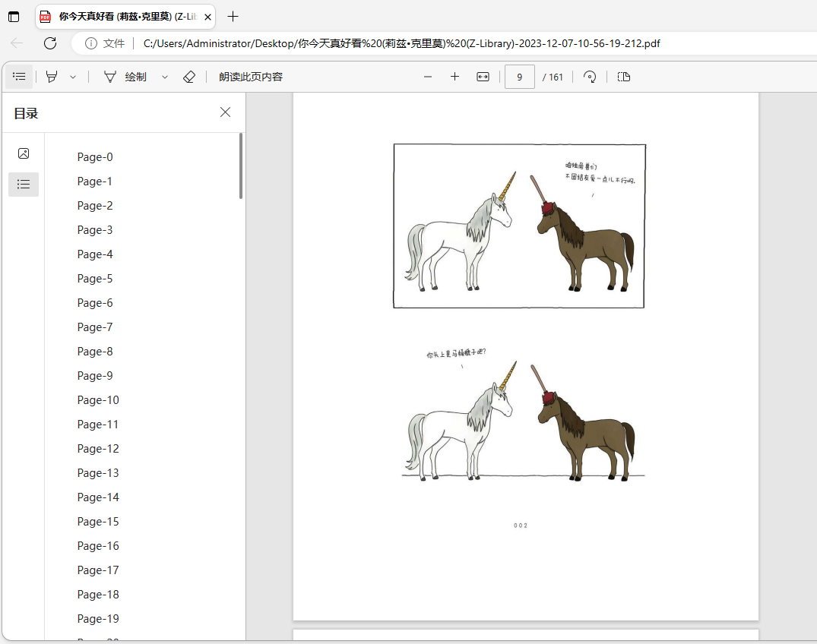817x644 pixels.
Task: Click the fit to width icon
Action: (483, 77)
